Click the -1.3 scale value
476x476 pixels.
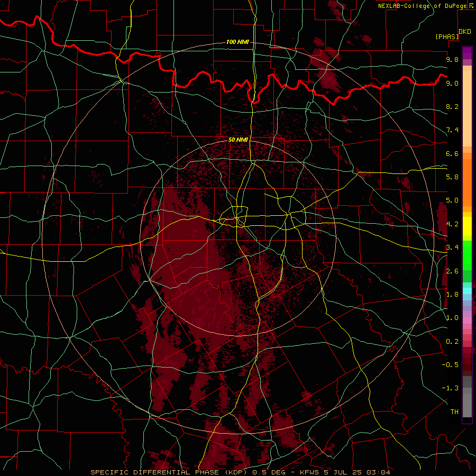(450, 388)
